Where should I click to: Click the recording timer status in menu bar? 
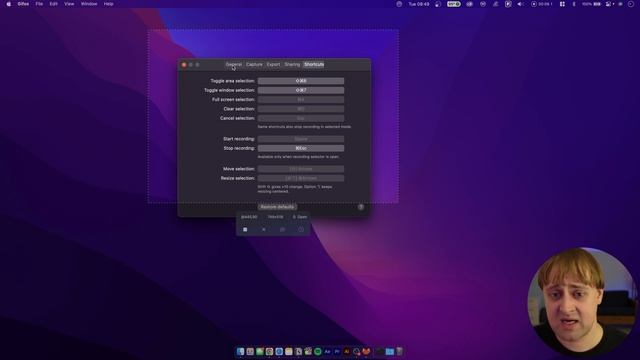coord(542,4)
